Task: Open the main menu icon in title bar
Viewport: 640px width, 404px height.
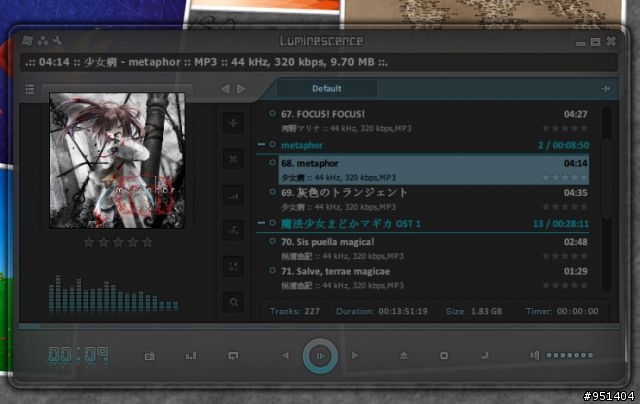Action: point(27,40)
